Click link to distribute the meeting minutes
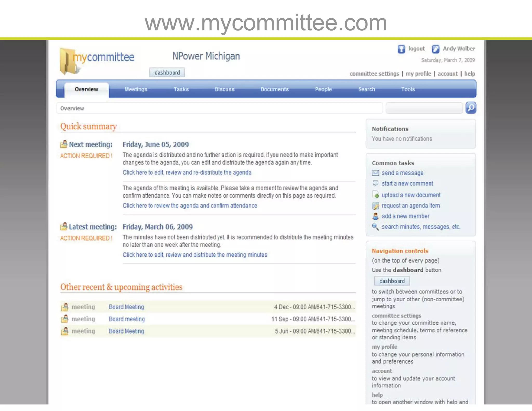 coord(195,255)
